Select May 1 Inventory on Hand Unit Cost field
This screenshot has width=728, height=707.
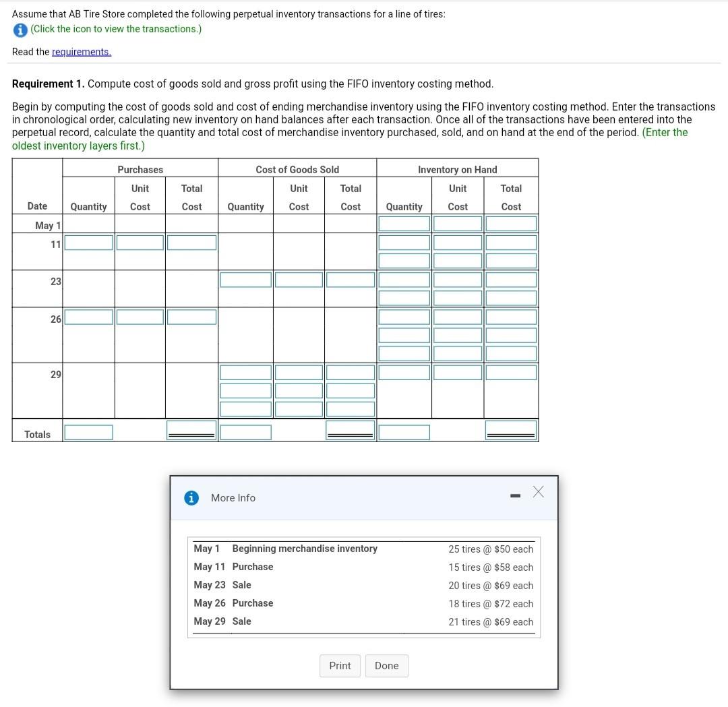(x=457, y=224)
